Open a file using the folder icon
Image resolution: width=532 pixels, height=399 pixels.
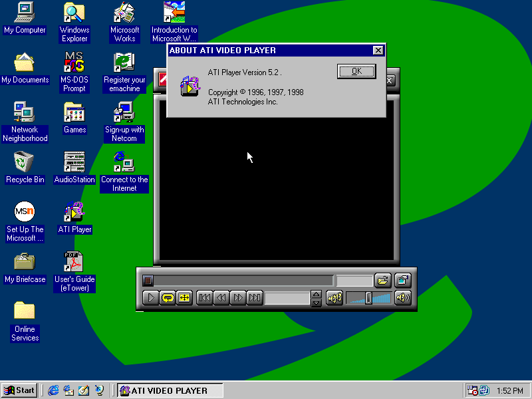click(x=383, y=281)
